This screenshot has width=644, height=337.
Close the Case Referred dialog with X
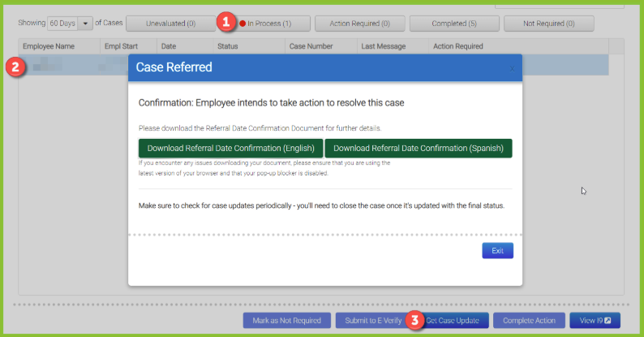(512, 69)
